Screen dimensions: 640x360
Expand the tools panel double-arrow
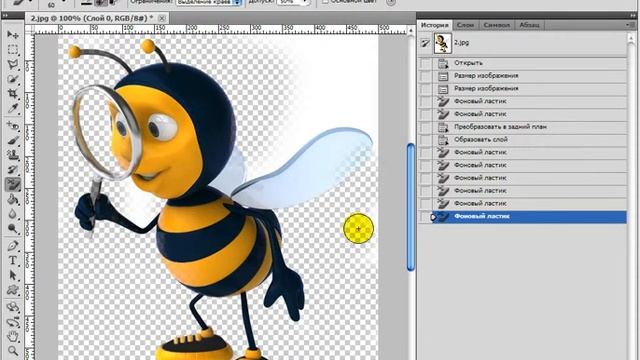(x=4, y=16)
